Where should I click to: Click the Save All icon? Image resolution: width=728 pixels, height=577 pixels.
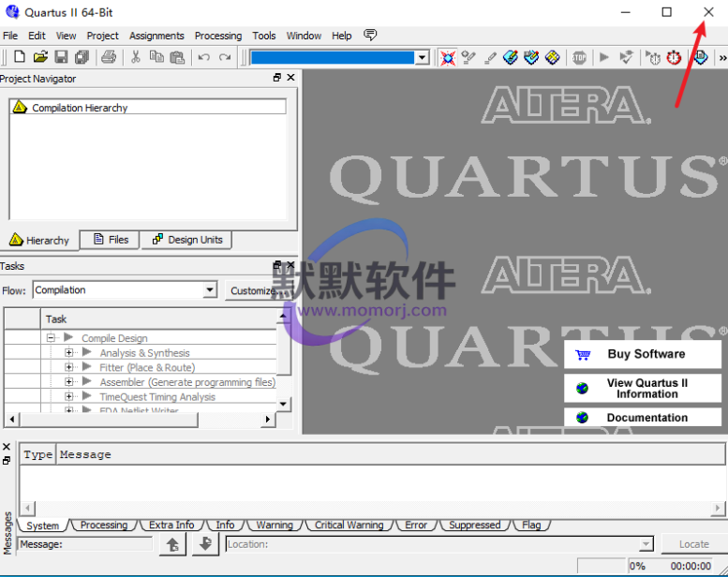pos(82,57)
